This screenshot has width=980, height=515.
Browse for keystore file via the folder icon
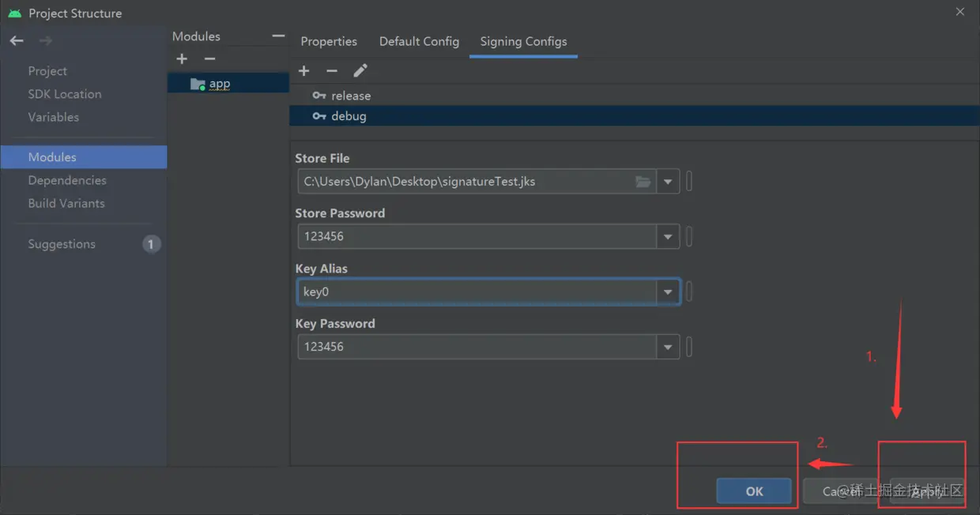(x=643, y=182)
